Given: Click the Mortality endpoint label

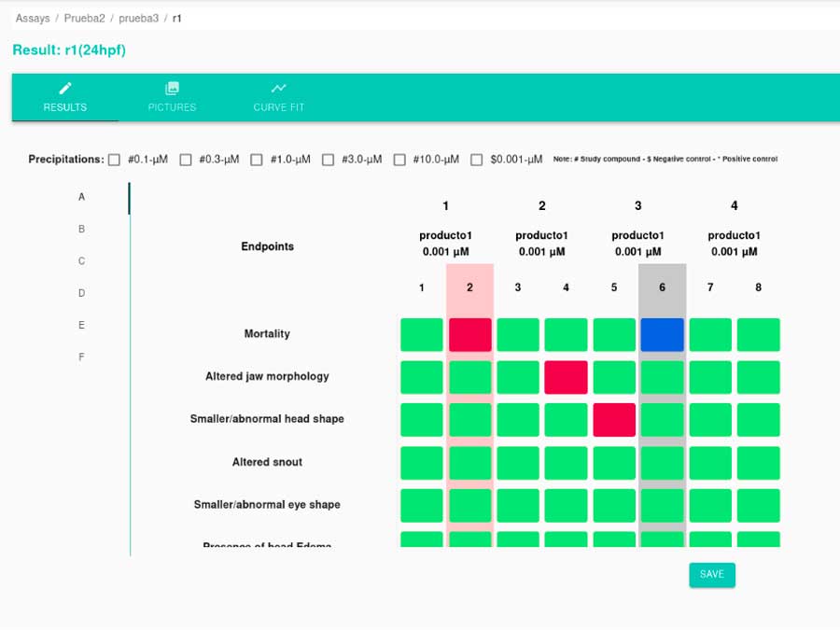Looking at the screenshot, I should tap(267, 334).
